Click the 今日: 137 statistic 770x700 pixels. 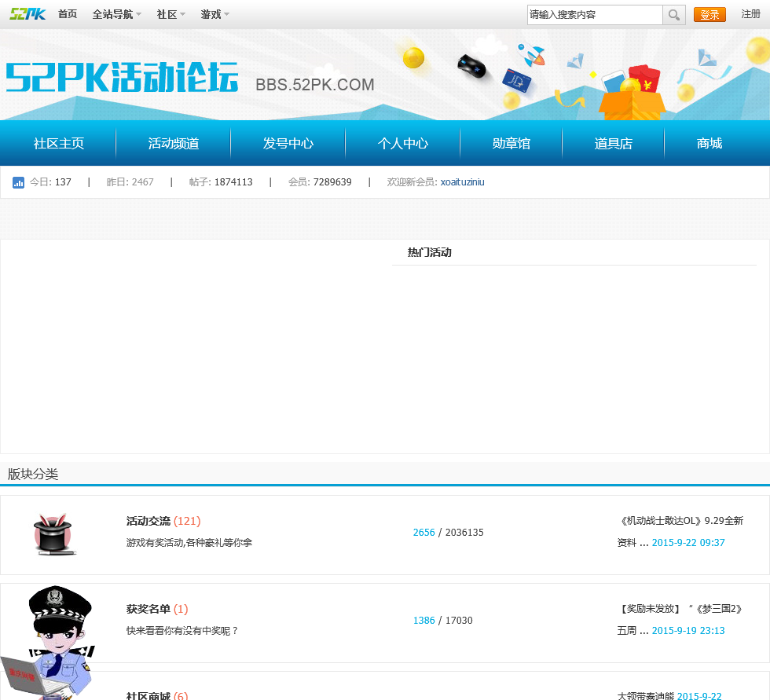(50, 182)
